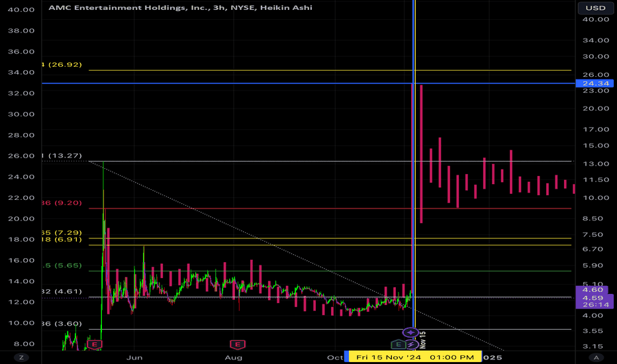Select the Fib label (26.92)
The width and height of the screenshot is (617, 364).
pos(62,65)
